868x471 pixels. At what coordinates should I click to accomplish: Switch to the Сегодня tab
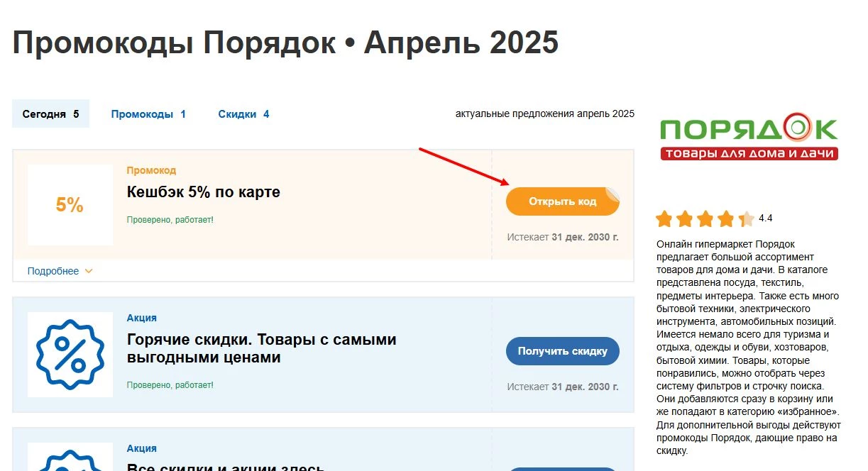[x=50, y=113]
